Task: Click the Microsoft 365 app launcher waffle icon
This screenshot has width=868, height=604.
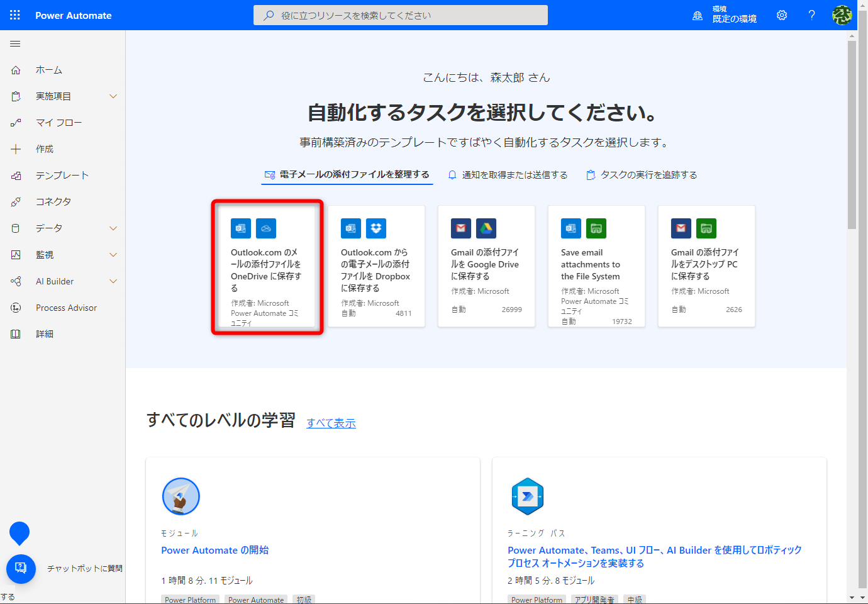Action: [x=15, y=15]
